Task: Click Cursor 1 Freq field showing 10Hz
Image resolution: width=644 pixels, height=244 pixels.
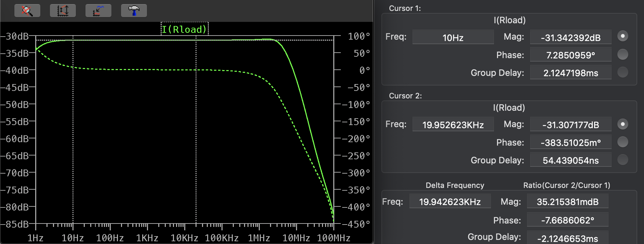Action: tap(453, 37)
